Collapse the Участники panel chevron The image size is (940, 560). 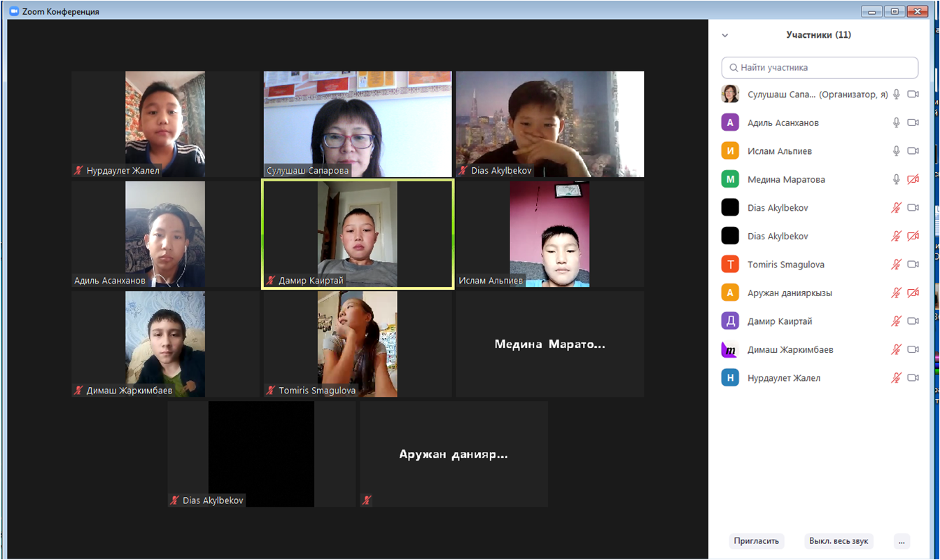pos(725,36)
